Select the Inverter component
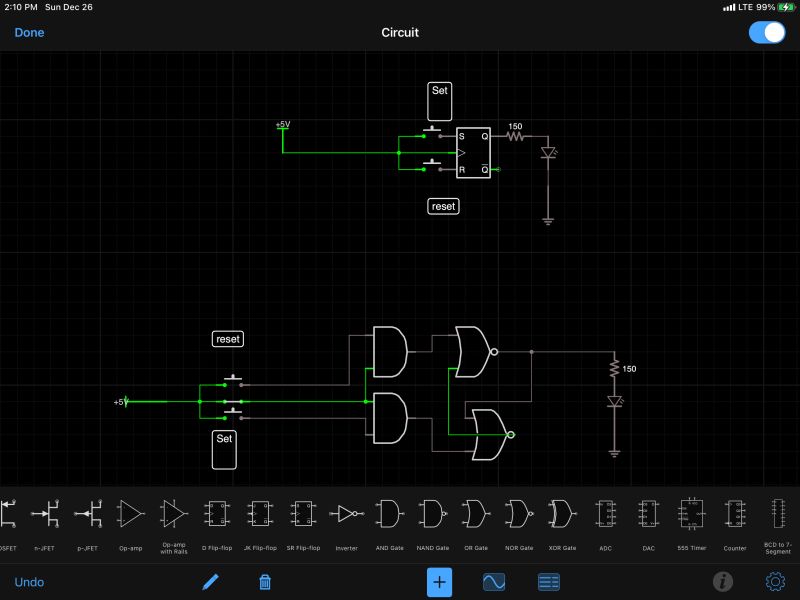The width and height of the screenshot is (800, 600). (345, 518)
